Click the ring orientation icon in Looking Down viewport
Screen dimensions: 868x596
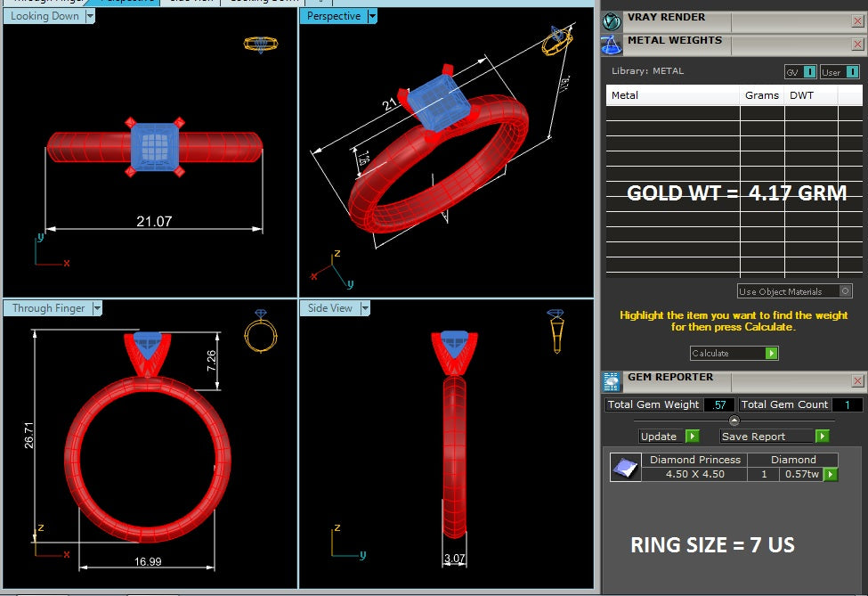(261, 44)
